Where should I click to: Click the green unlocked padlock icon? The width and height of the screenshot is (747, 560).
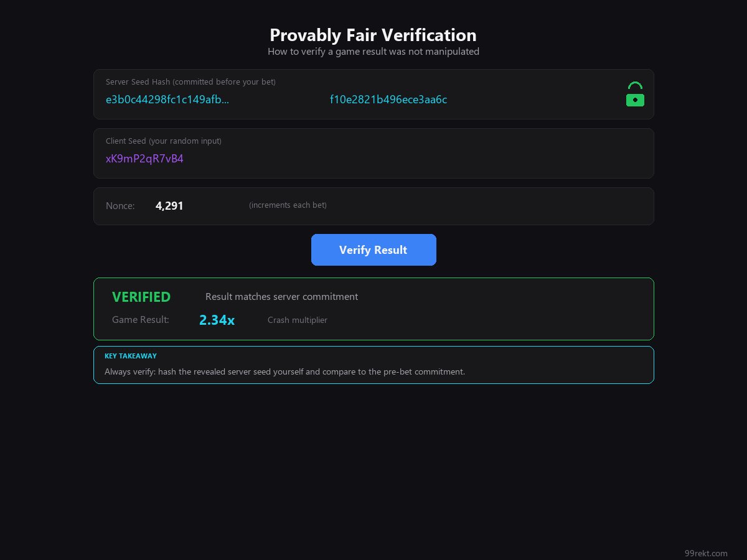click(635, 95)
